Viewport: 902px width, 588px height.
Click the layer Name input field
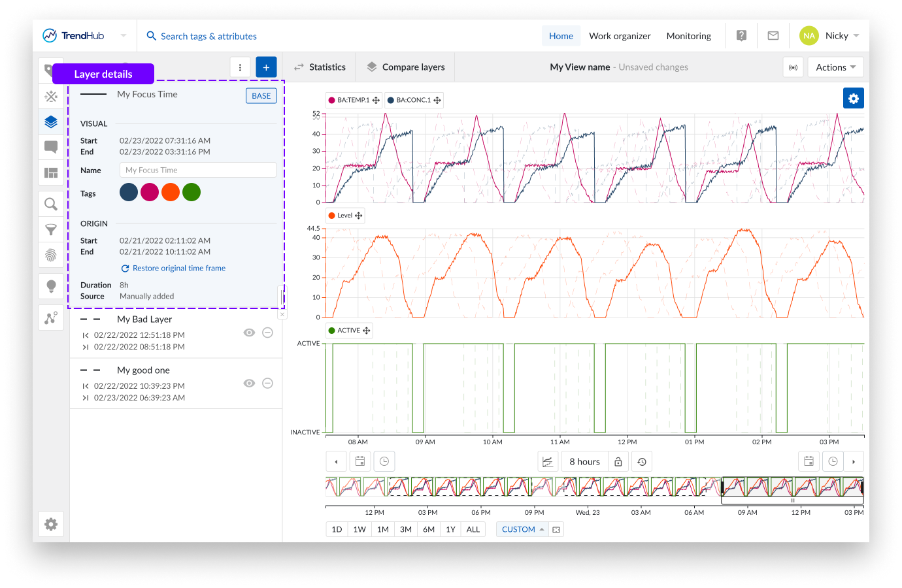(197, 170)
